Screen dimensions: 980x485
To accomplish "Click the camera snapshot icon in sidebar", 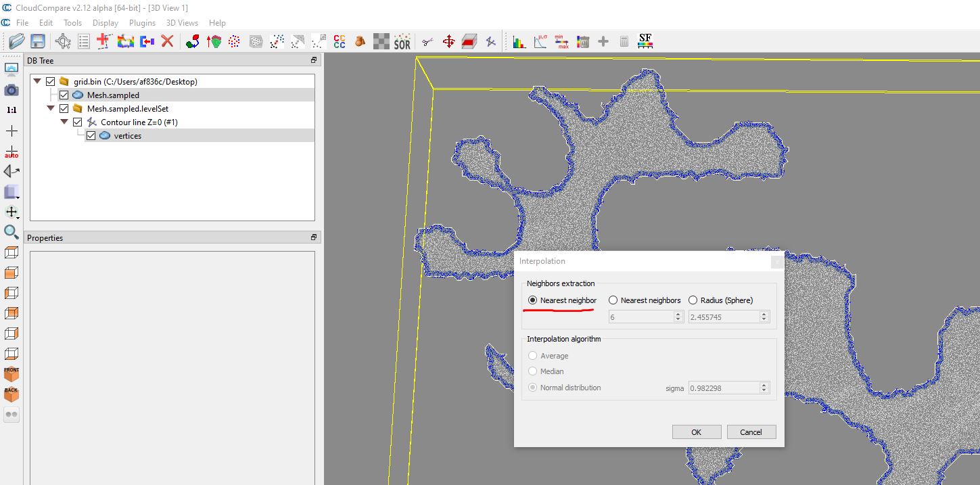I will (x=11, y=90).
